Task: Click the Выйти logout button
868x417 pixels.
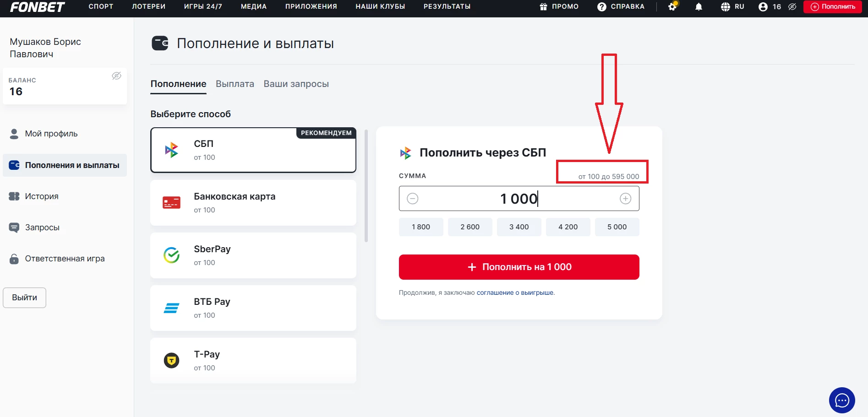Action: pyautogui.click(x=24, y=298)
